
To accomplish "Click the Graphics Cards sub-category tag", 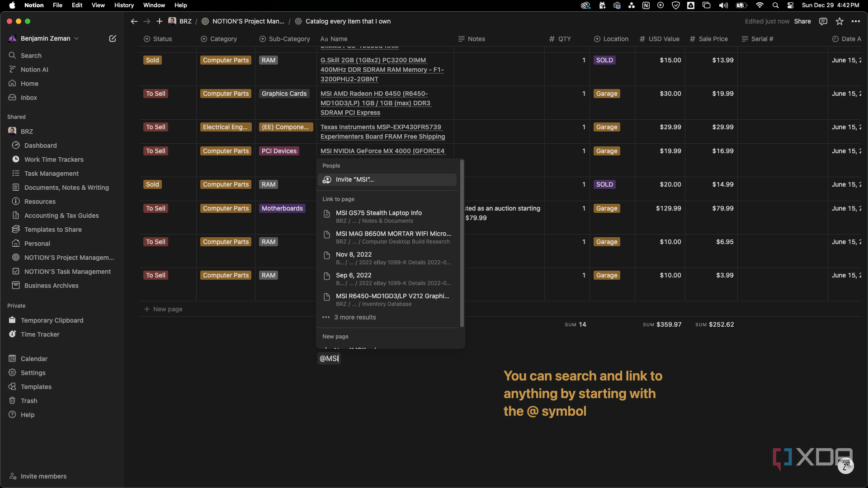I will [x=284, y=94].
